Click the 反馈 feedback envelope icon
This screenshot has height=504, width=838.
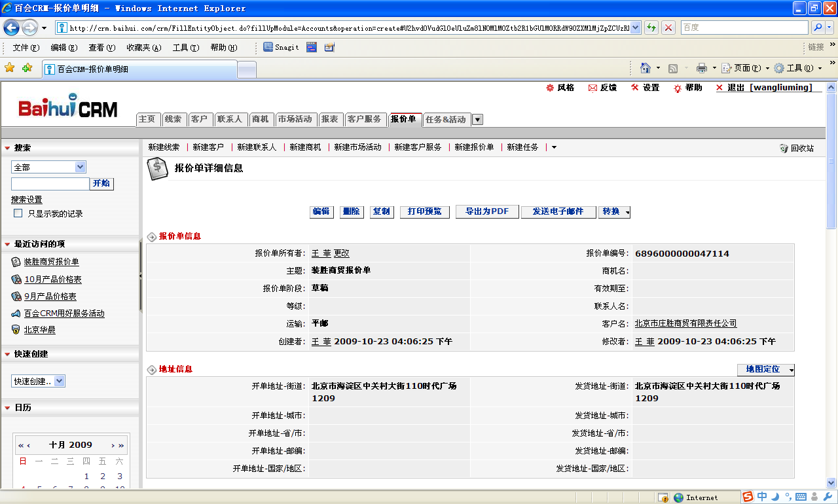(x=592, y=88)
